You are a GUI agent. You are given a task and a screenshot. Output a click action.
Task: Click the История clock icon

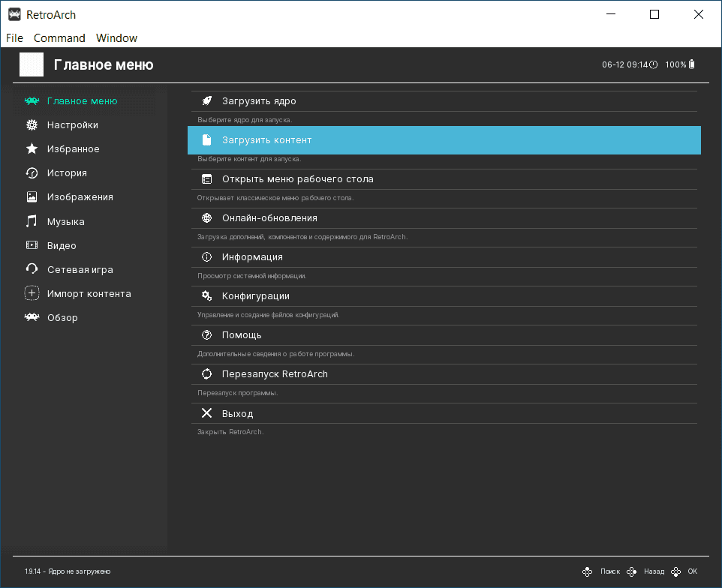(32, 172)
